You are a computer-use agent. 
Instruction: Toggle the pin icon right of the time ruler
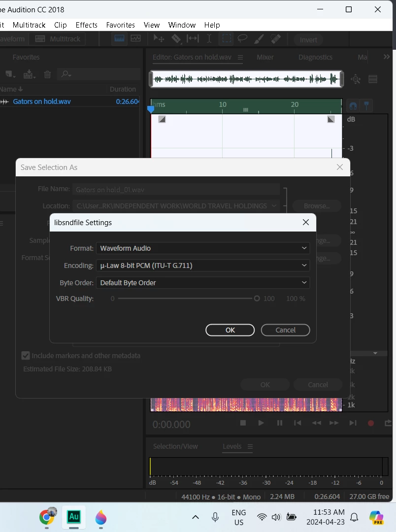(x=366, y=106)
